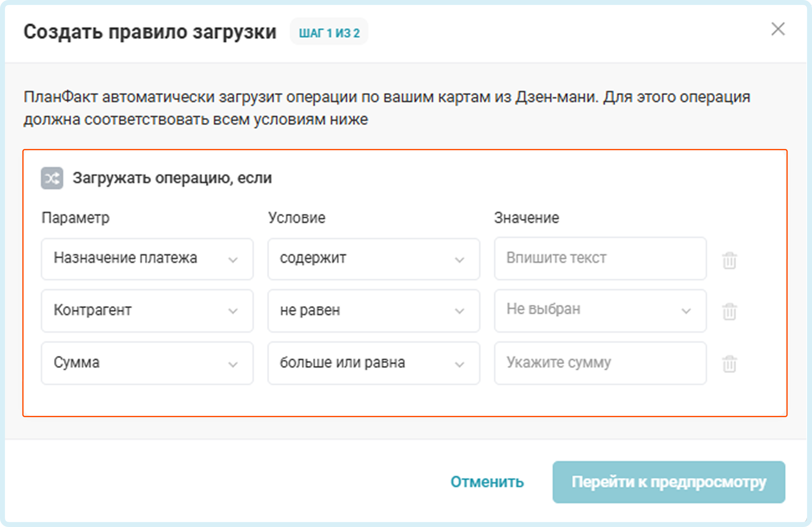Click the shuffle icon beside 'Загружать операцию, если'
This screenshot has height=527, width=812.
tap(52, 178)
